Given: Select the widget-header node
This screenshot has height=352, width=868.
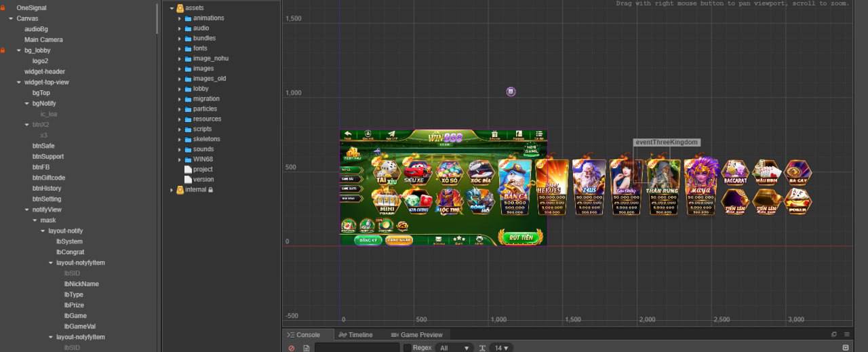Looking at the screenshot, I should coord(45,71).
